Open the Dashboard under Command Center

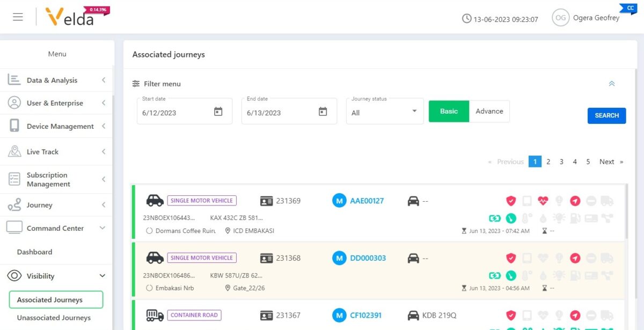pyautogui.click(x=34, y=252)
